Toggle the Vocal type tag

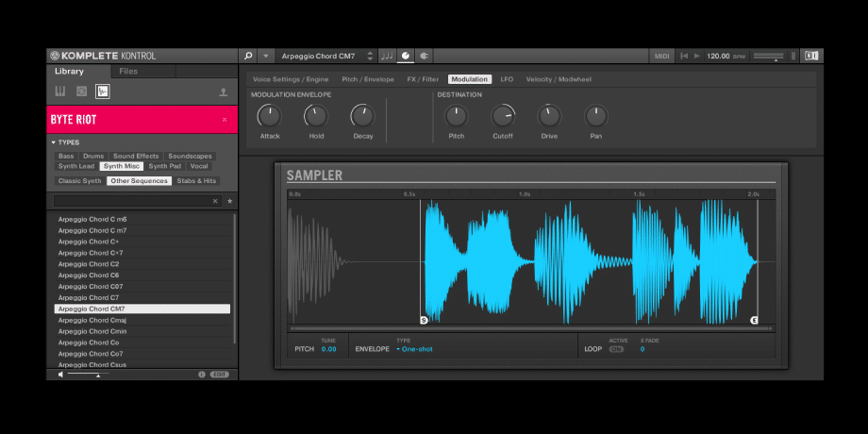[x=199, y=166]
